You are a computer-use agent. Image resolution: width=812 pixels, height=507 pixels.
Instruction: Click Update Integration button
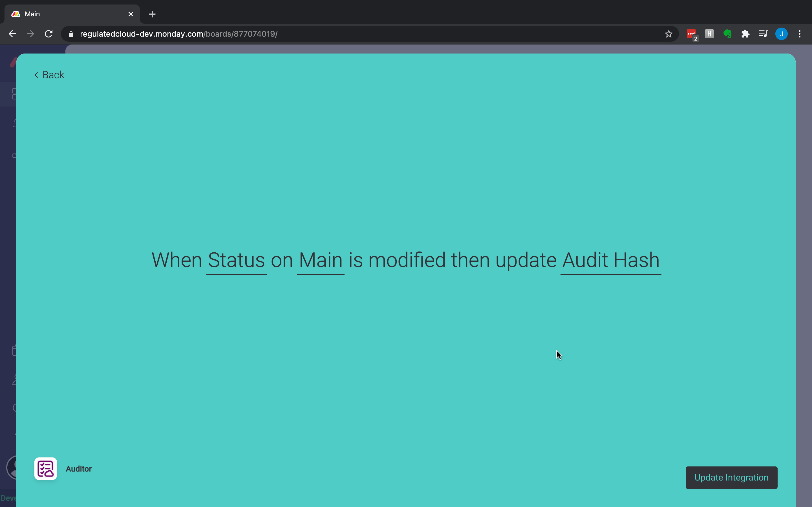731,477
